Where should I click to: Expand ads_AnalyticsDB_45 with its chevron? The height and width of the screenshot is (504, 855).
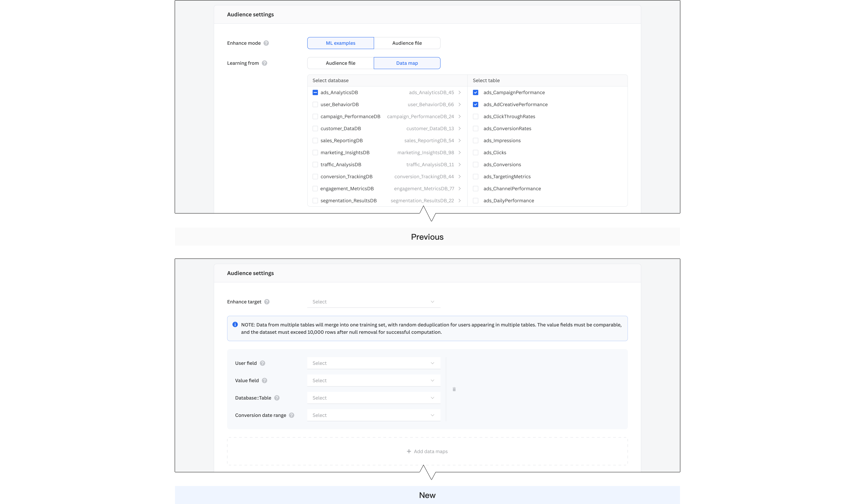pyautogui.click(x=459, y=92)
